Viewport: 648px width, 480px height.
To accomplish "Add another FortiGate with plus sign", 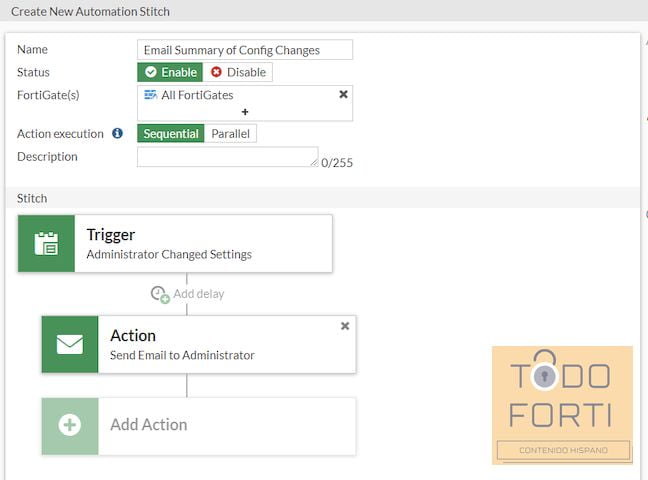I will [245, 112].
